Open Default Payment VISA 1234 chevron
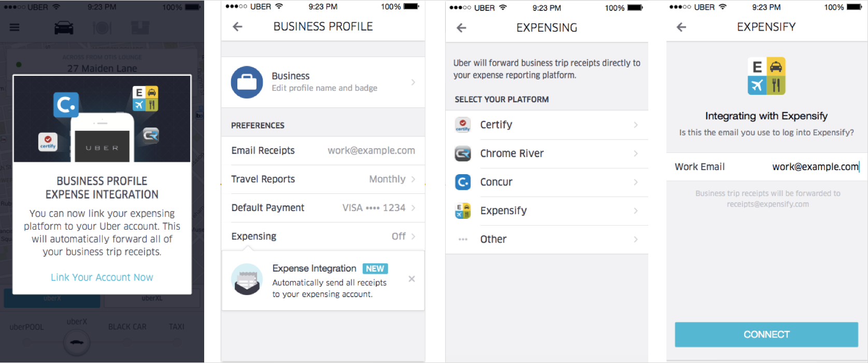868x363 pixels. (413, 208)
